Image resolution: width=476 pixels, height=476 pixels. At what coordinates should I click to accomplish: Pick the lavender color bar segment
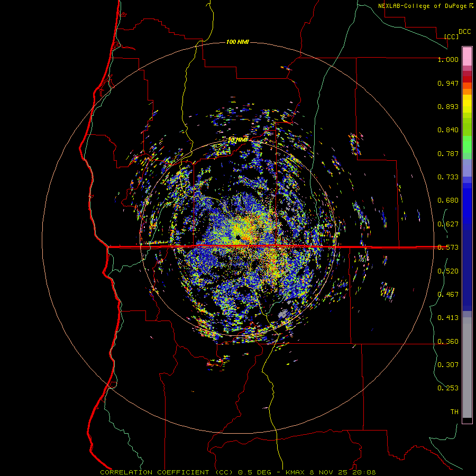point(467,168)
